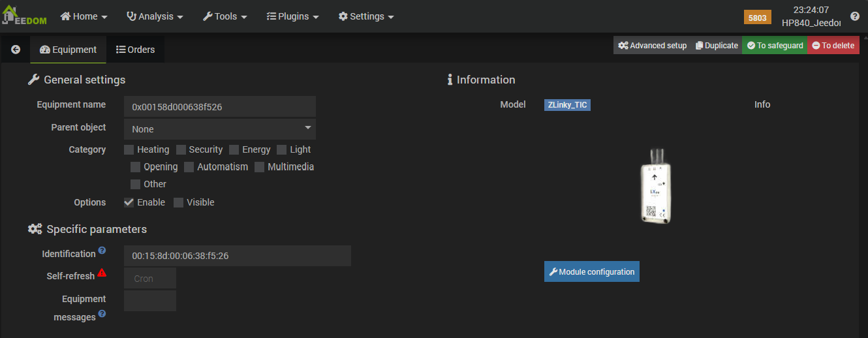Click the ZLinky_TIC model label
868x338 pixels.
click(567, 104)
